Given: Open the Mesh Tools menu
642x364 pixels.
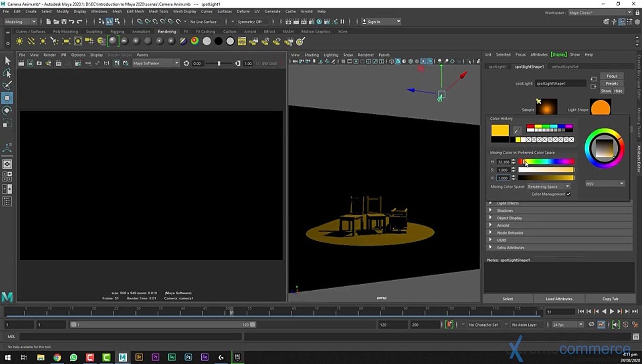Looking at the screenshot, I should click(x=158, y=11).
